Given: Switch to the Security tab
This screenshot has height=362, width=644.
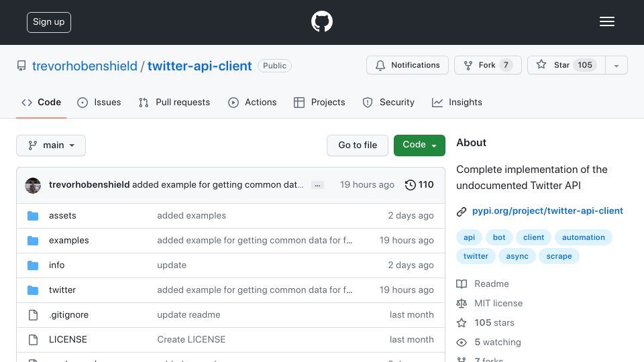Looking at the screenshot, I should click(388, 102).
